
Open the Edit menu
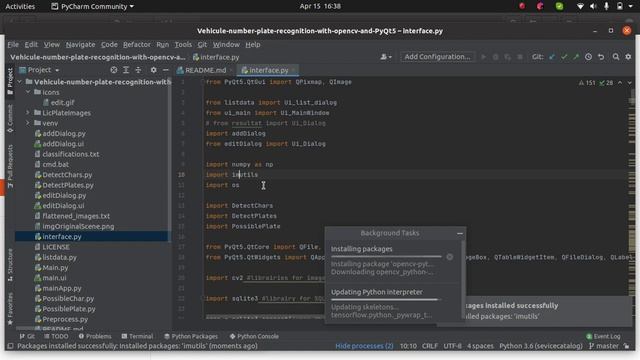click(31, 44)
